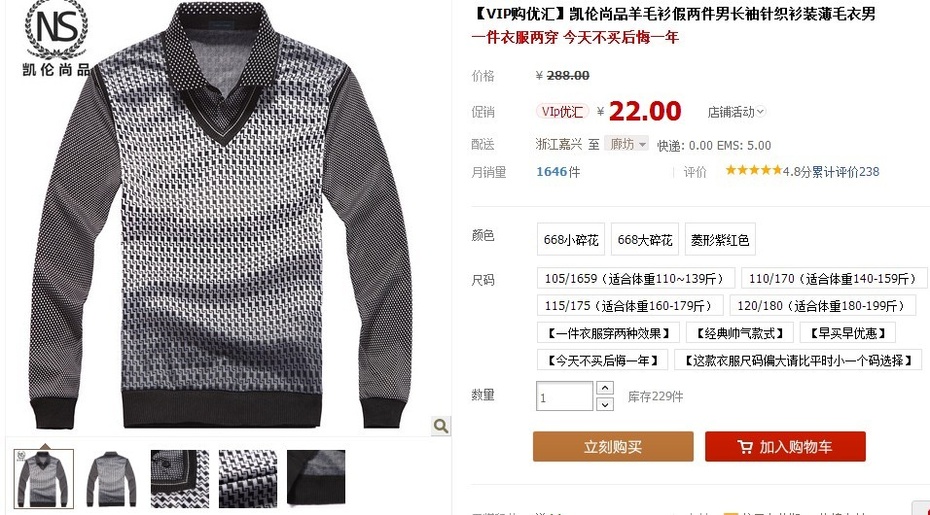View the collar detail thumbnail

point(180,479)
